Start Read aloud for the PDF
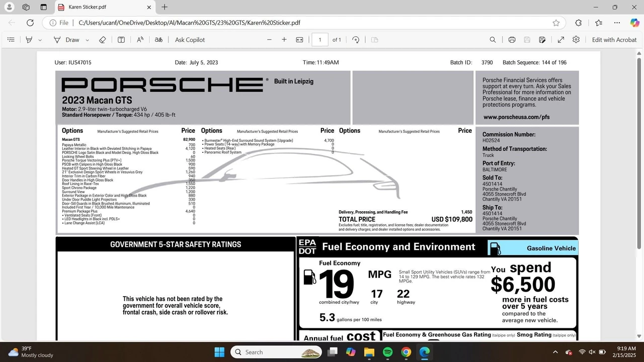644x362 pixels. 140,40
